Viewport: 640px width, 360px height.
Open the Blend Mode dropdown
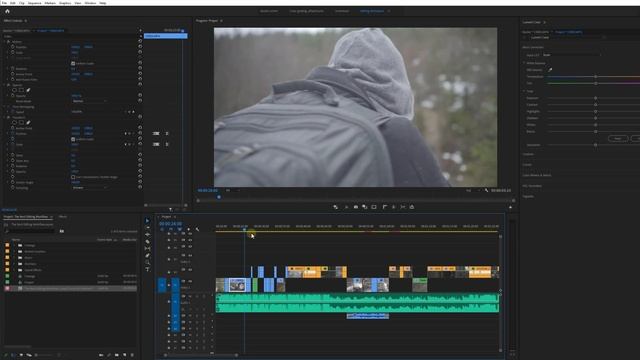pos(89,101)
